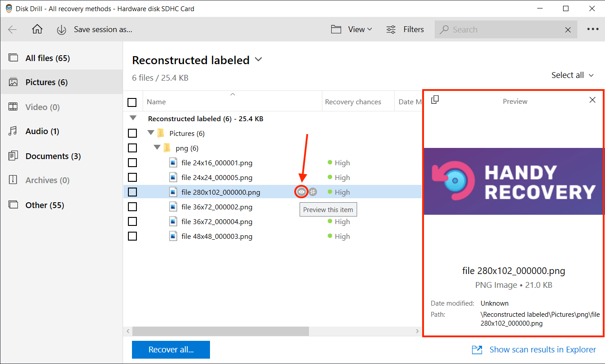Preview file 280x102_000000.png via eye icon
The width and height of the screenshot is (605, 364).
tap(302, 192)
